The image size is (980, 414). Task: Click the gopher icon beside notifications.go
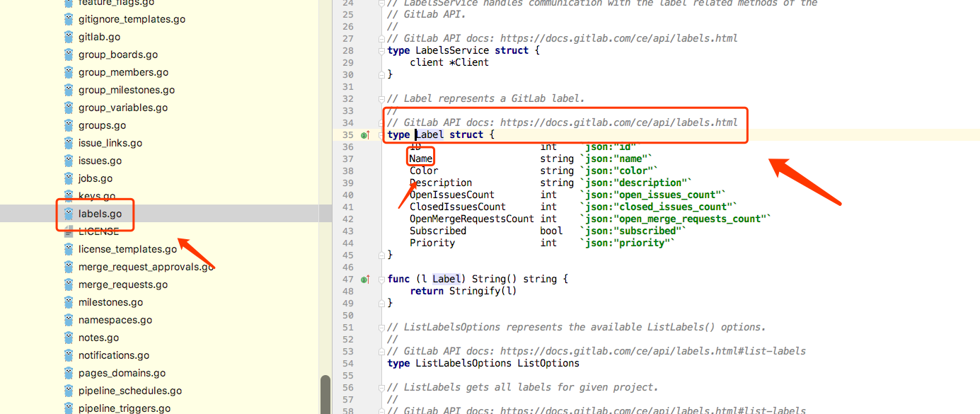point(68,355)
